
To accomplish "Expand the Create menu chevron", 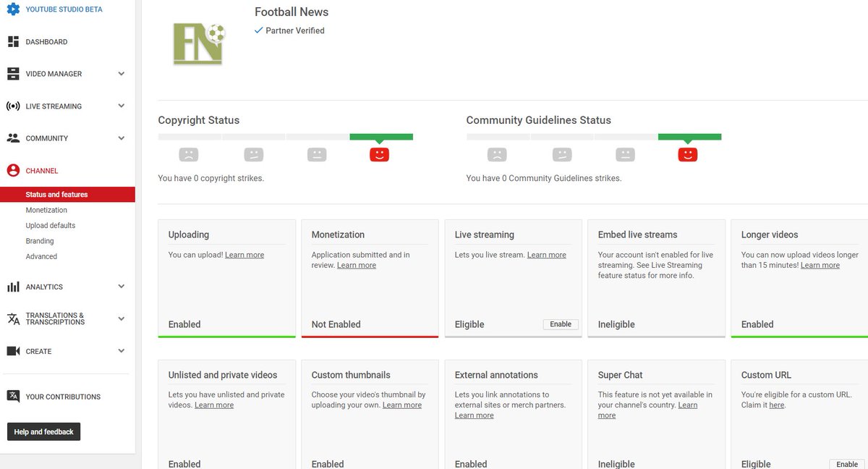I will coord(122,351).
